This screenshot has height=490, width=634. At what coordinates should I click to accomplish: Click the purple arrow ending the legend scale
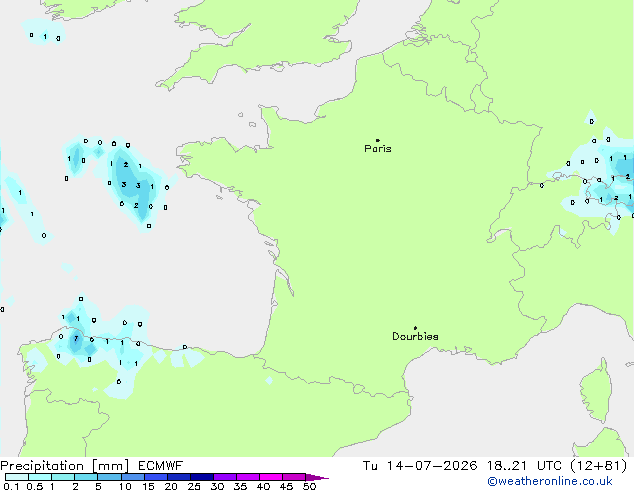(x=317, y=477)
